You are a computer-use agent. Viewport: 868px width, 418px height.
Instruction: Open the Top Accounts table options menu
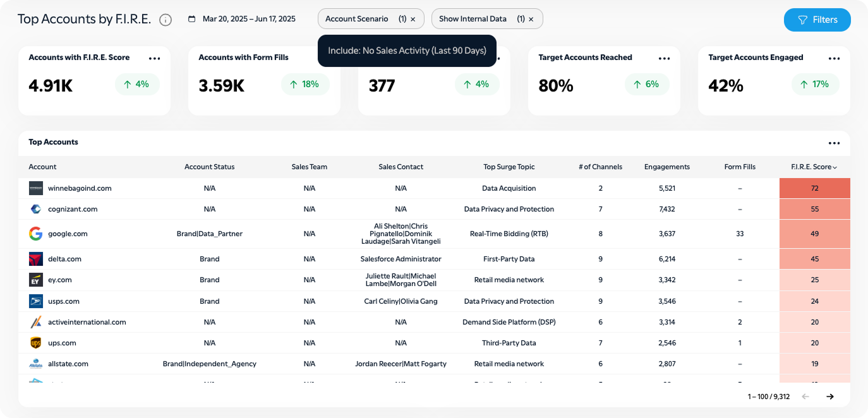tap(834, 143)
